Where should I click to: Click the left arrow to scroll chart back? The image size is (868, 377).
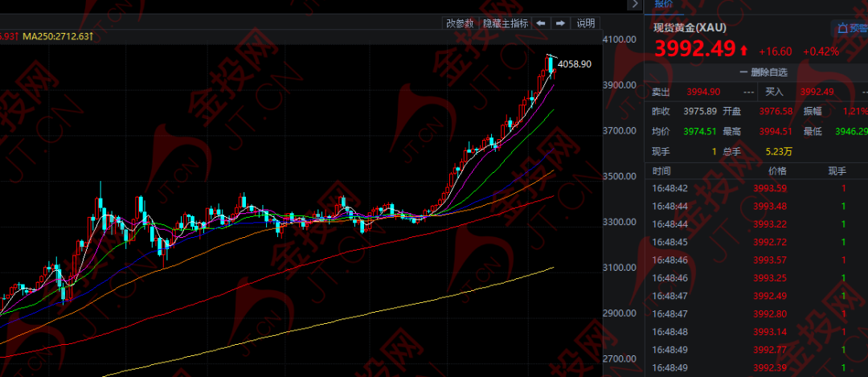coord(541,23)
